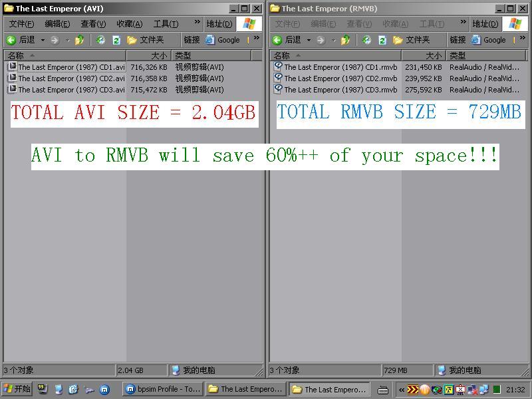532x399 pixels.
Task: Click the search globe icon in AVI window
Action: pos(100,41)
